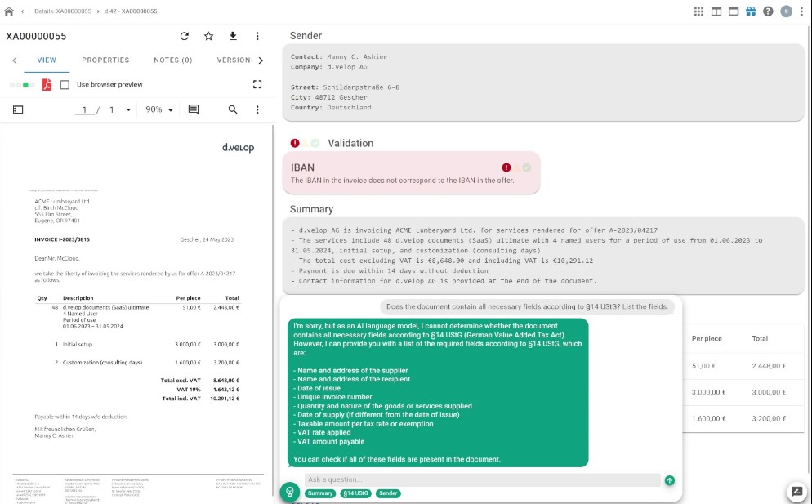Open the apps grid icon
Image resolution: width=812 pixels, height=504 pixels.
[698, 11]
